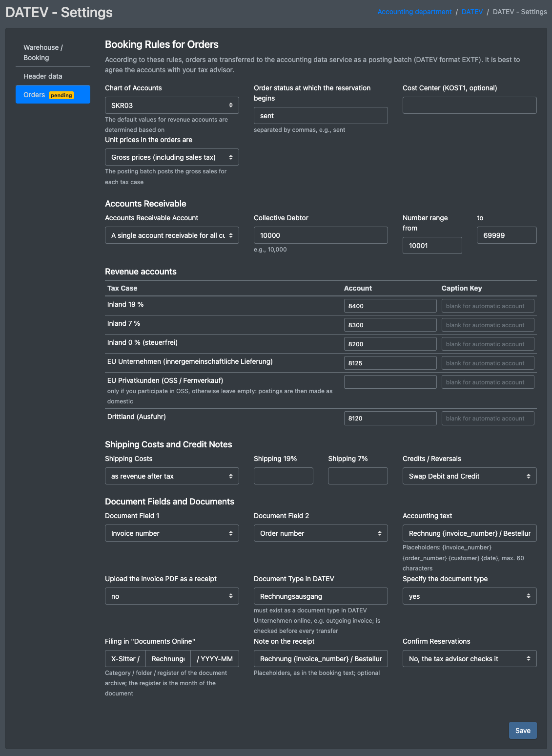Open the Accounts Receivable Account dropdown
Image resolution: width=552 pixels, height=756 pixels.
(172, 235)
